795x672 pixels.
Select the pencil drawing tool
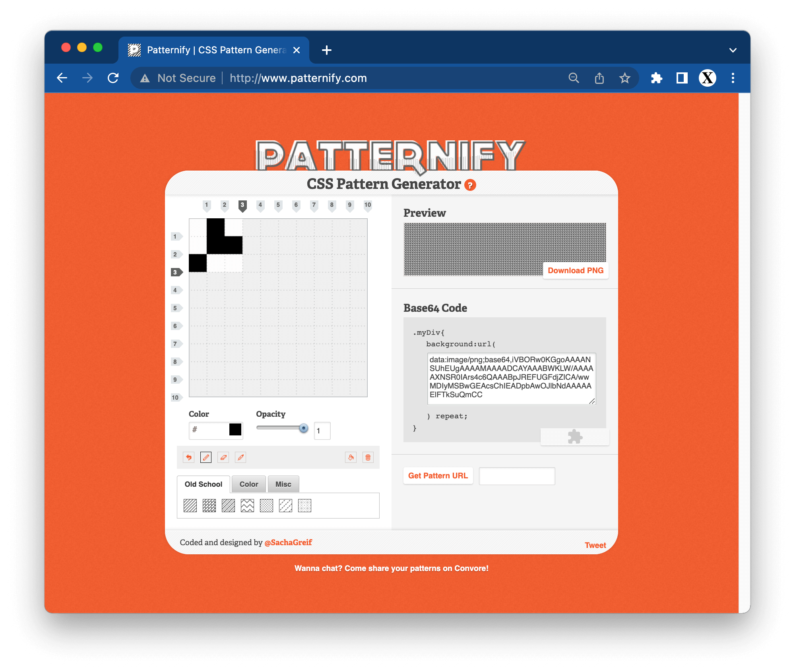[x=206, y=457]
